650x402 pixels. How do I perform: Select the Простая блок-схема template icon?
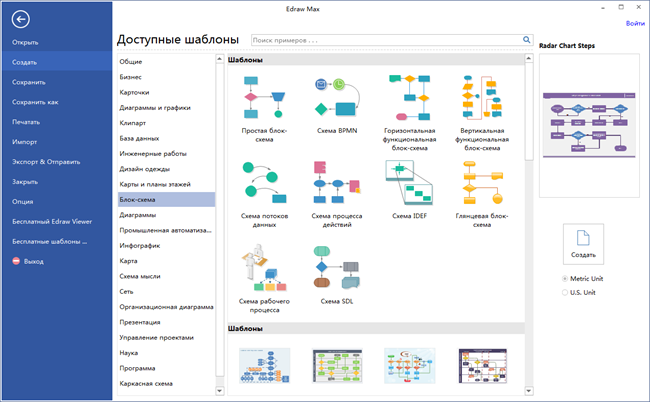[x=264, y=97]
